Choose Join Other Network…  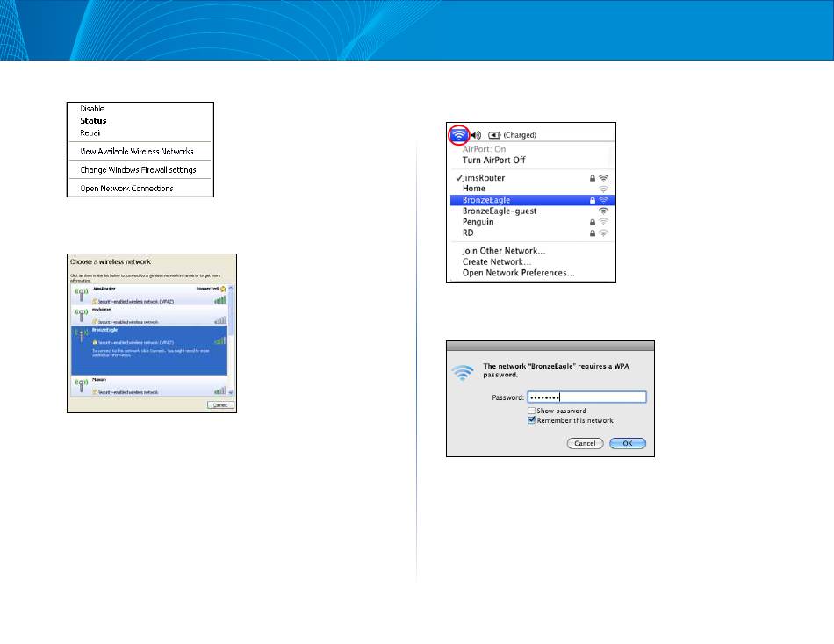click(x=504, y=251)
